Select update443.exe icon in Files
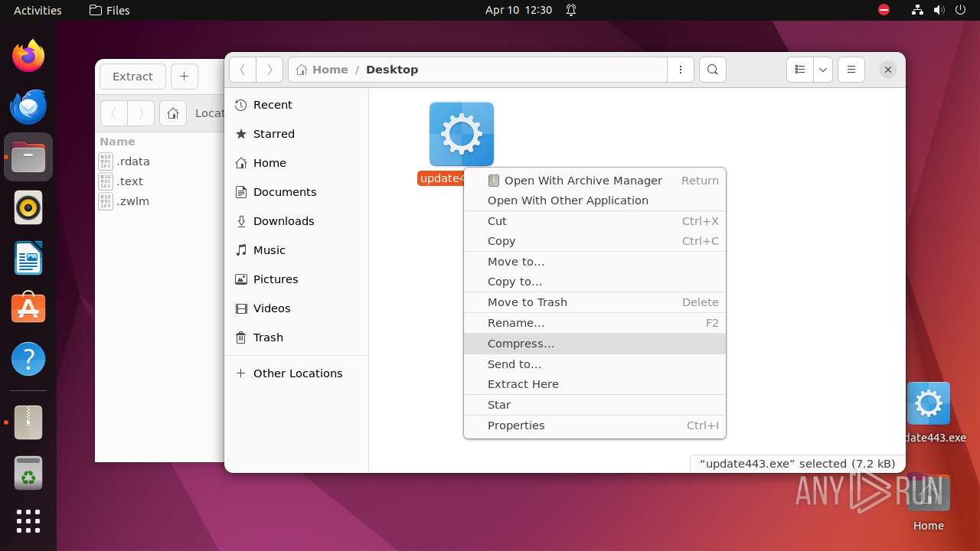This screenshot has height=551, width=980. (461, 134)
